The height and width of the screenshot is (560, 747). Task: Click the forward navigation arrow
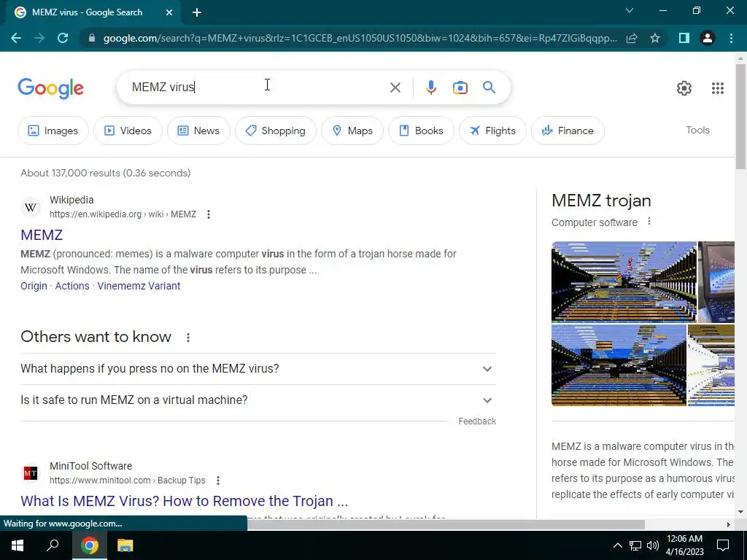39,38
